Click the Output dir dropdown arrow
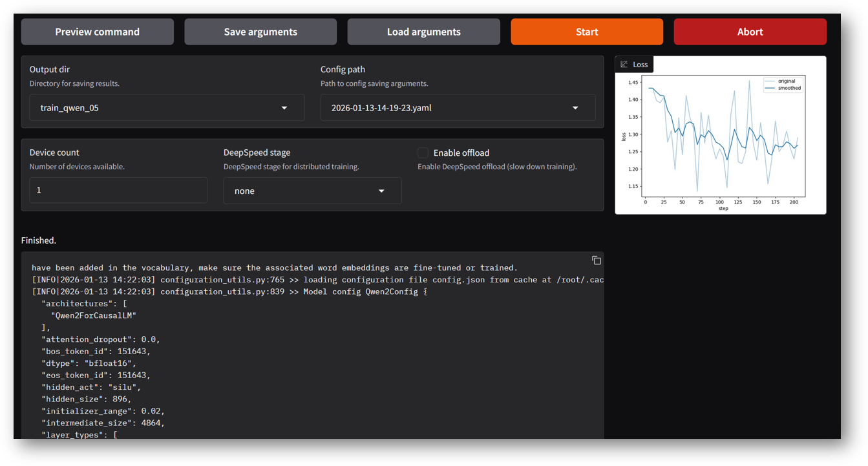 [x=284, y=107]
